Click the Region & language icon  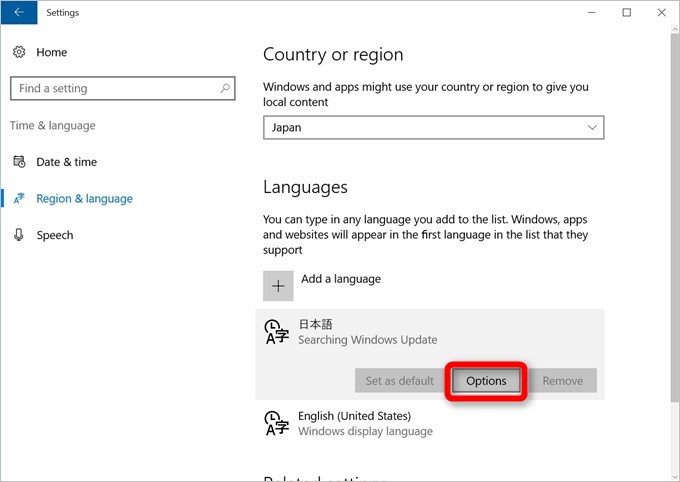point(19,199)
